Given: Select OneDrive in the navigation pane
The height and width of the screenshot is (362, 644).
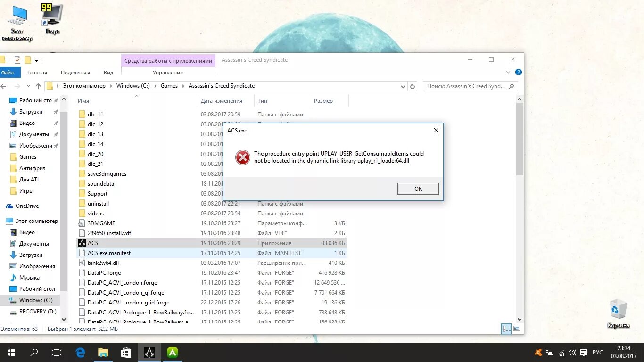Looking at the screenshot, I should coord(27,206).
